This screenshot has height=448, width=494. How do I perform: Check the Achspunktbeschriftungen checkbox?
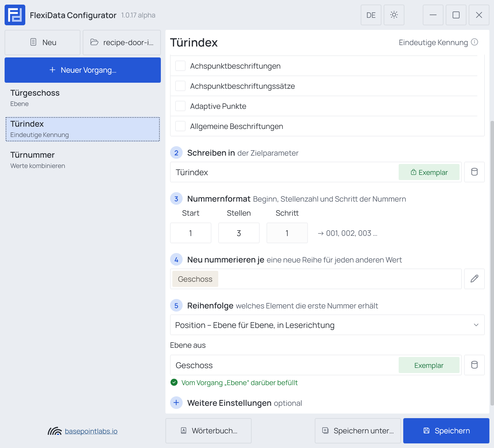point(180,66)
